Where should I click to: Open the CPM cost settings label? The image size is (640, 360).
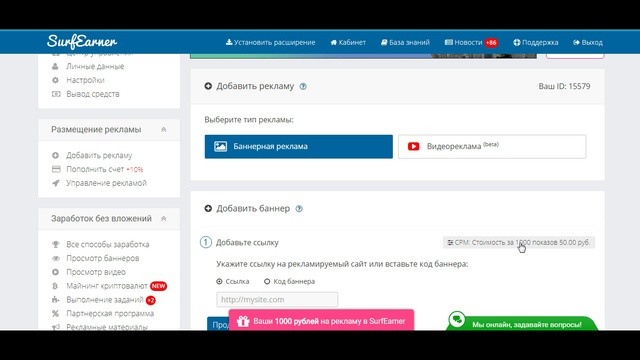(519, 242)
